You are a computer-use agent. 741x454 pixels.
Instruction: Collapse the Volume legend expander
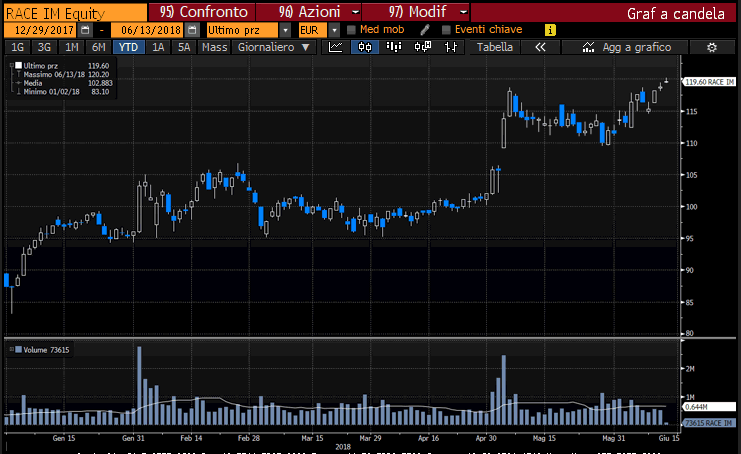click(11, 350)
